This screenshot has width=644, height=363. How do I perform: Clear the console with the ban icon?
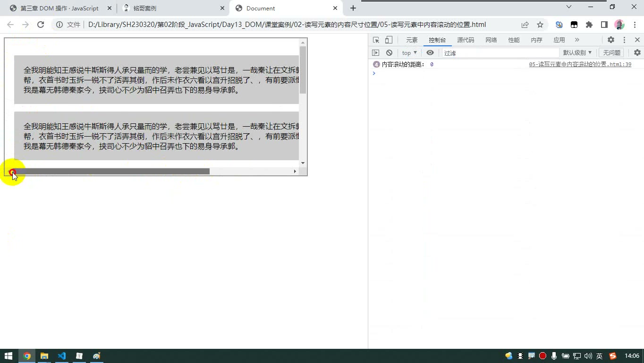[389, 53]
